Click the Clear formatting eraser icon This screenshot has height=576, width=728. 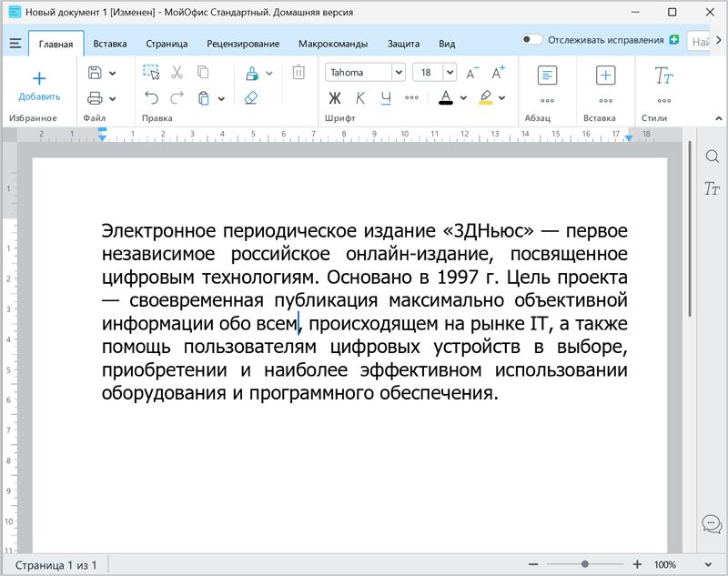[251, 98]
